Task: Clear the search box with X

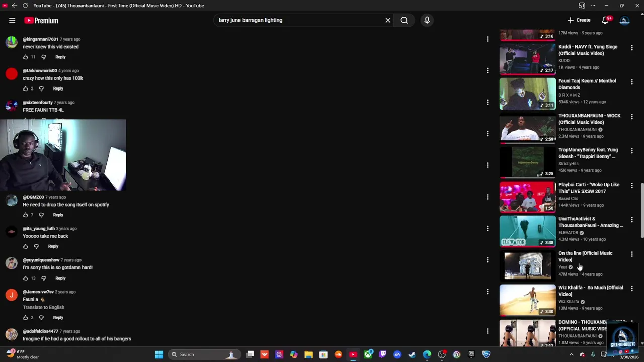Action: point(388,20)
